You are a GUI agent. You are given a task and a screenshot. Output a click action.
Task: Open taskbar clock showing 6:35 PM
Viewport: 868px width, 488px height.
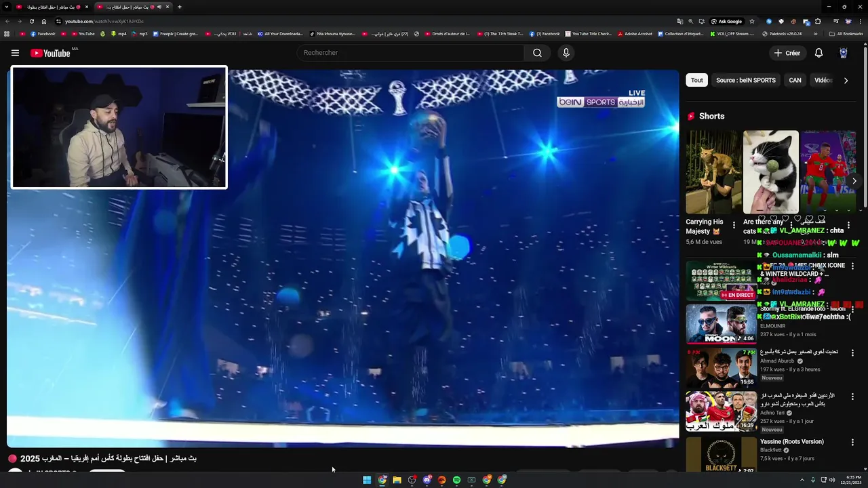(x=852, y=480)
